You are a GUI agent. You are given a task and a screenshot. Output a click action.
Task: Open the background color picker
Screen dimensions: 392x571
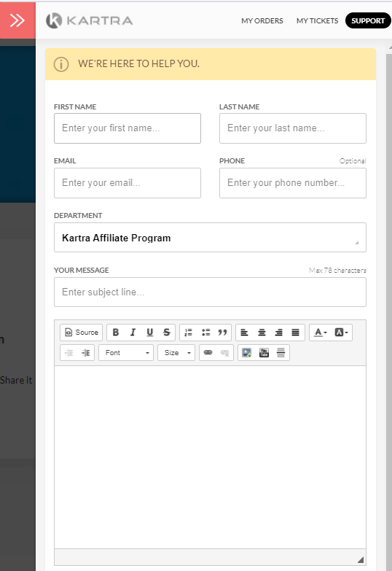[341, 332]
